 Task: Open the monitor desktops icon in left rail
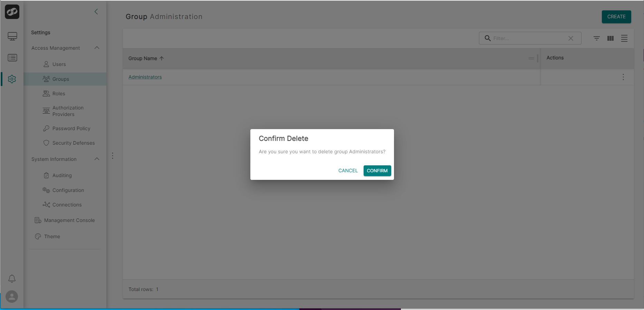[12, 36]
